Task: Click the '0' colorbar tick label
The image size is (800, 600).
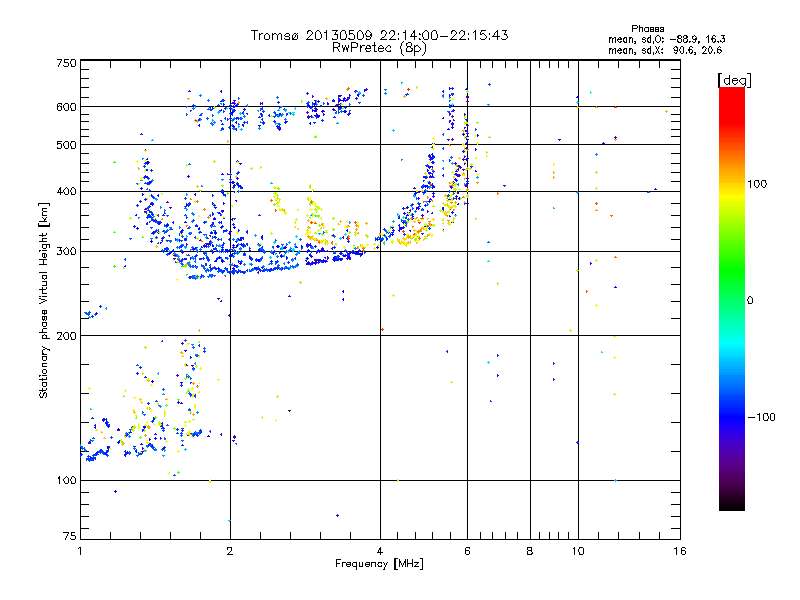Action: coord(750,300)
